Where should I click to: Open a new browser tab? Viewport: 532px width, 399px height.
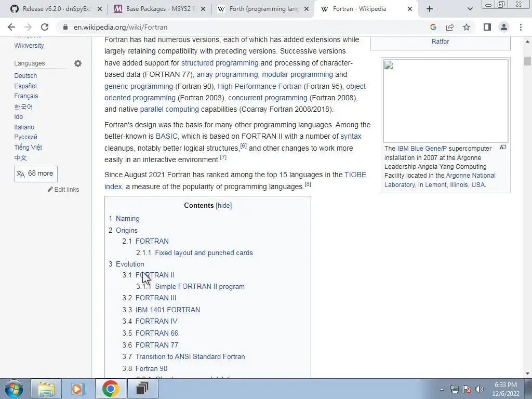tap(430, 9)
